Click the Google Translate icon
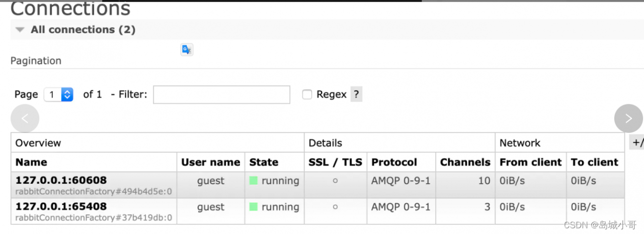 [187, 49]
